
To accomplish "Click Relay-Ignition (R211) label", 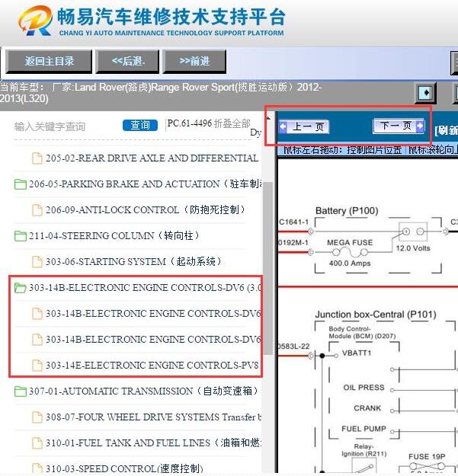I will [364, 450].
